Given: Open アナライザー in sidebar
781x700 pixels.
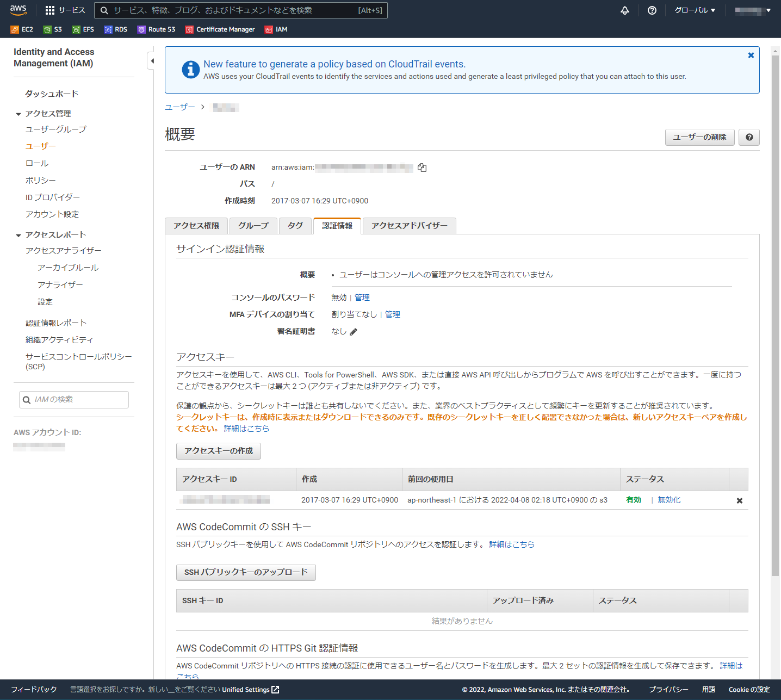Looking at the screenshot, I should point(60,284).
